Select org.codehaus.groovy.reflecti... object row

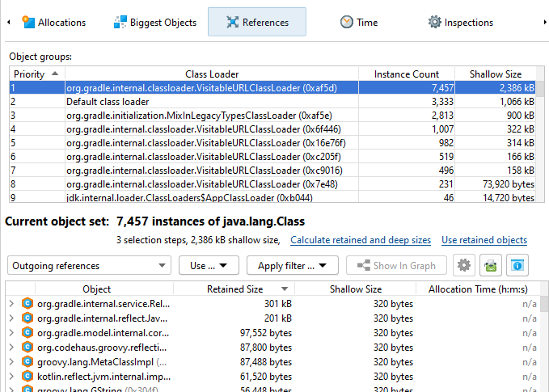coord(273,348)
